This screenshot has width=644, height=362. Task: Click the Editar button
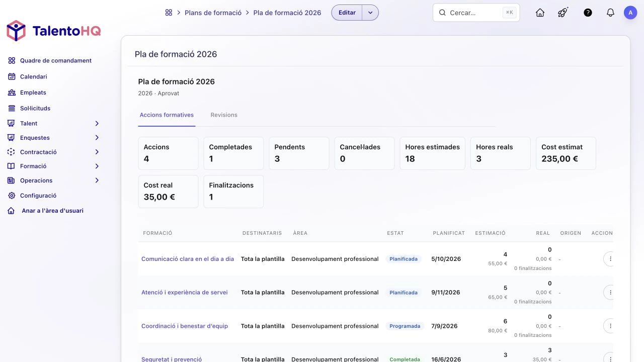click(x=347, y=13)
